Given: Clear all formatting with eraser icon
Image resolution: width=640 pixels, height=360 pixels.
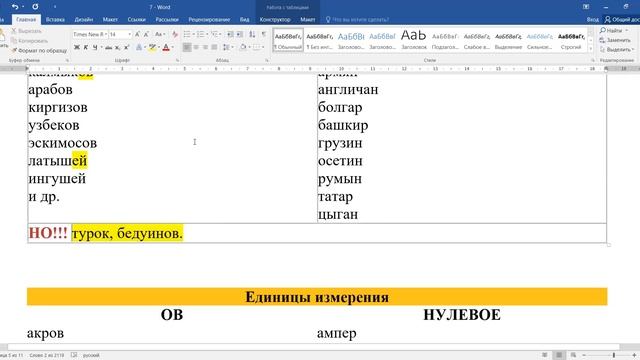Looking at the screenshot, I should [175, 35].
